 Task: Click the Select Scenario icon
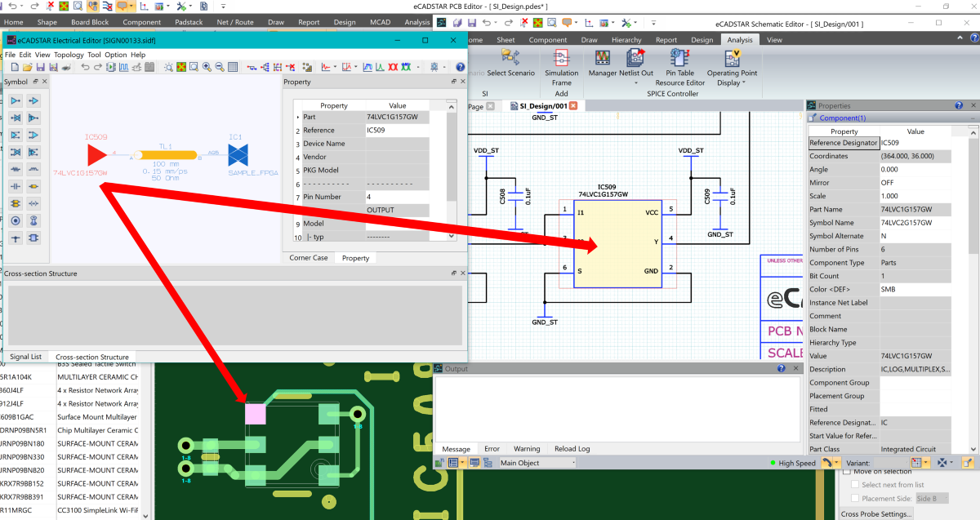(x=510, y=58)
